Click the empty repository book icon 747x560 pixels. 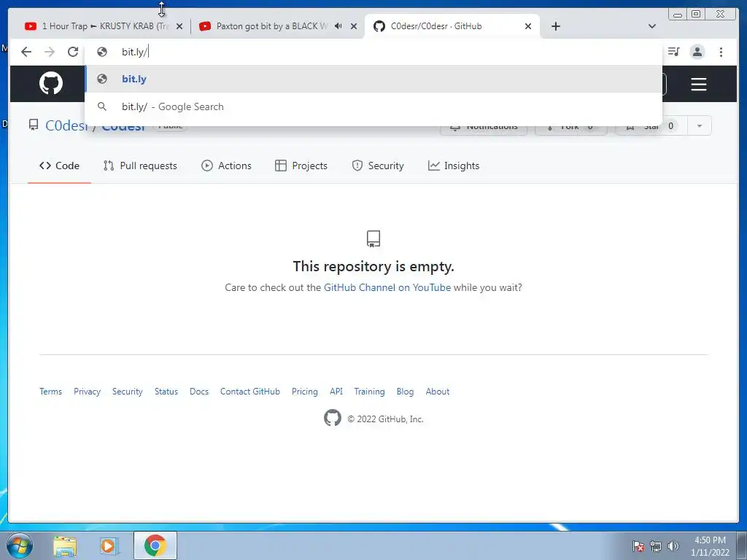pyautogui.click(x=373, y=238)
